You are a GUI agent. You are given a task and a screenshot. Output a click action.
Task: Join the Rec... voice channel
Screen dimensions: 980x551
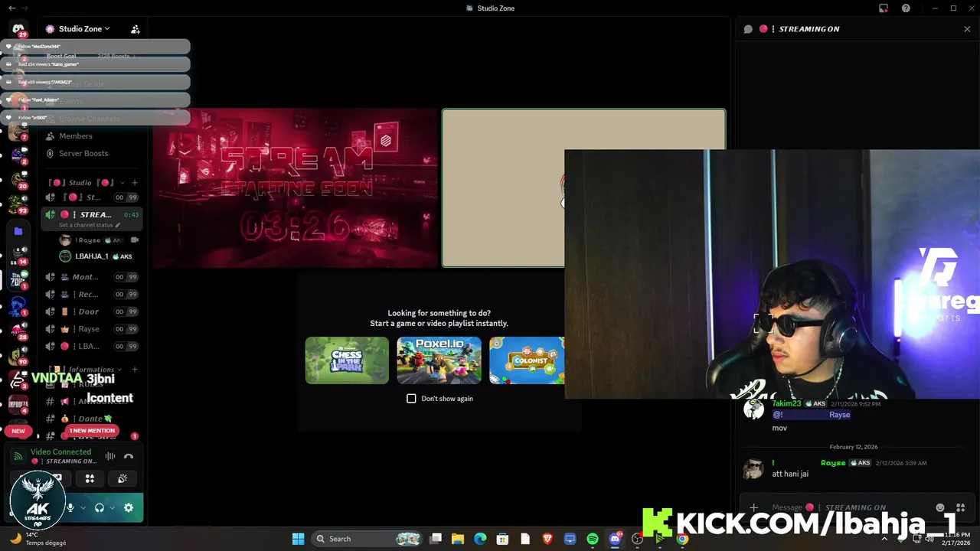click(x=92, y=295)
